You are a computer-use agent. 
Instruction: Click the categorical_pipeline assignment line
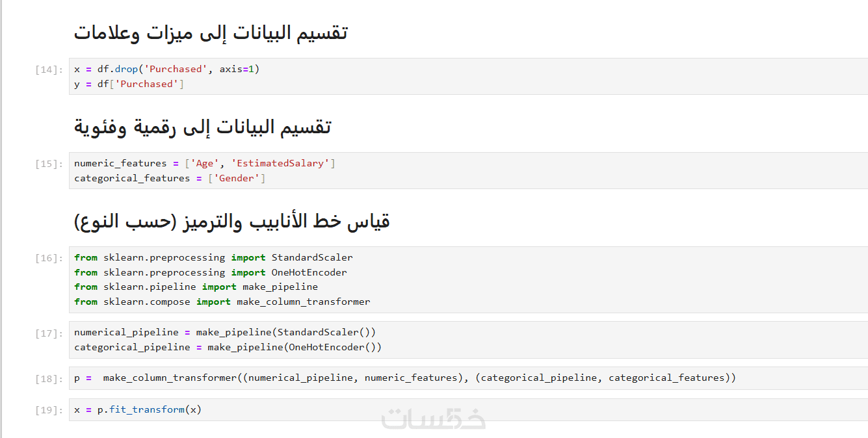(228, 347)
